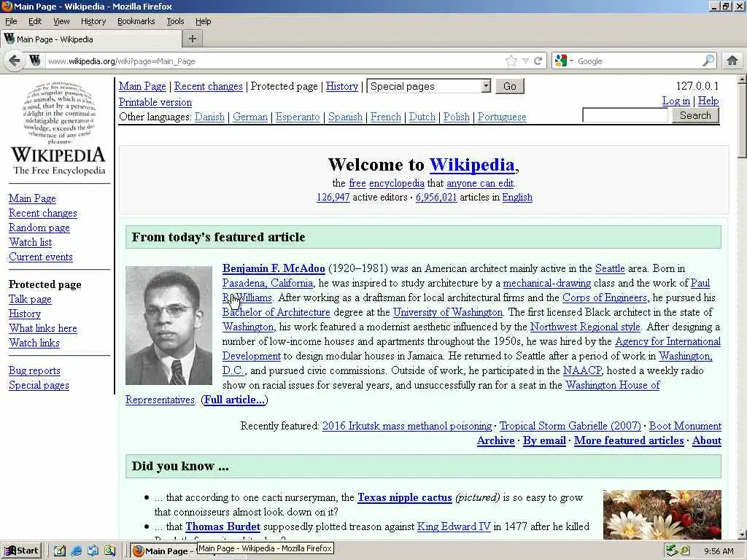The image size is (747, 560).
Task: Open the Tools menu
Action: [175, 21]
